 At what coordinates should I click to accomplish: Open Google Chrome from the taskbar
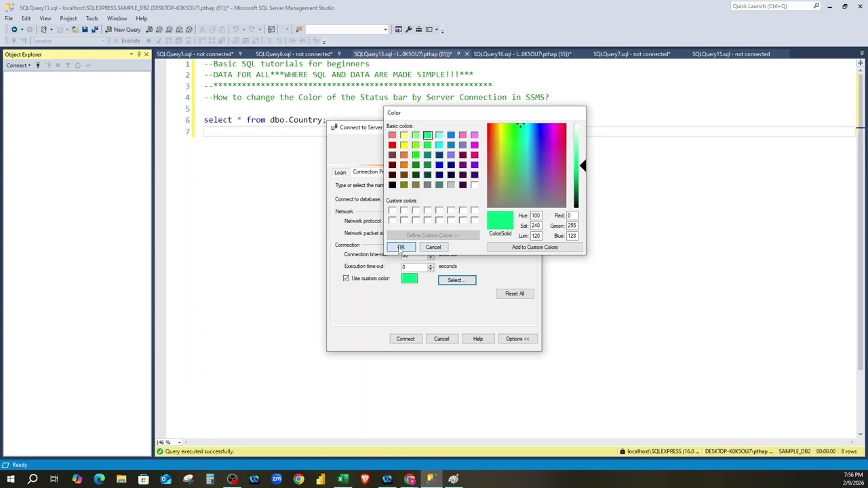pyautogui.click(x=298, y=480)
